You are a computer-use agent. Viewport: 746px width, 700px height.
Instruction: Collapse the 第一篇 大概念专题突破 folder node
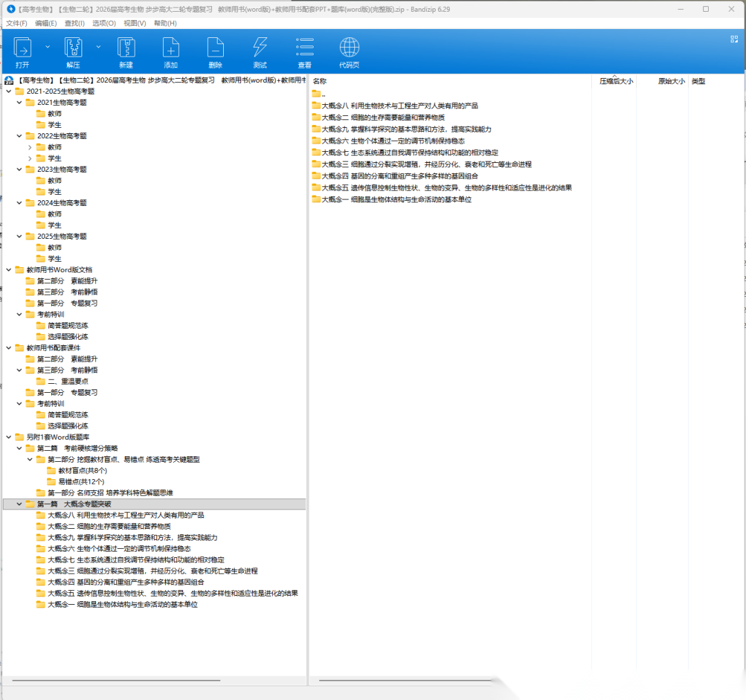pos(19,504)
